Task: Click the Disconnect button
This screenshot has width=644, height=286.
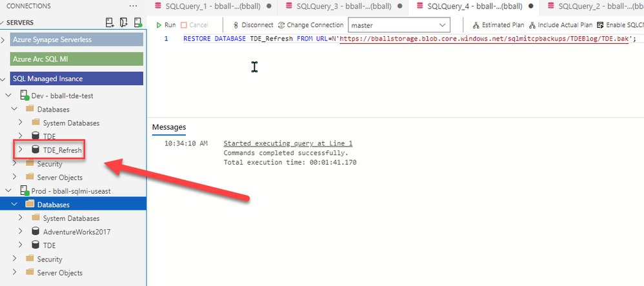Action: [x=253, y=25]
